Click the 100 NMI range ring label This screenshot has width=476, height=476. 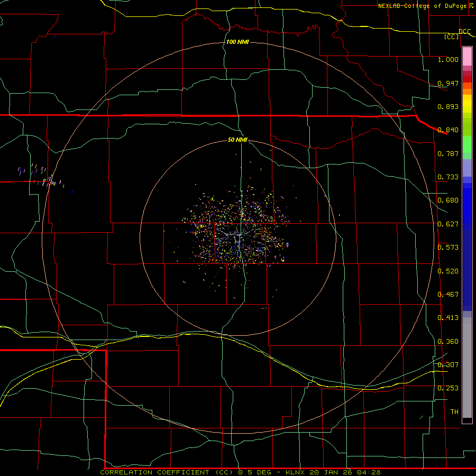click(x=237, y=42)
